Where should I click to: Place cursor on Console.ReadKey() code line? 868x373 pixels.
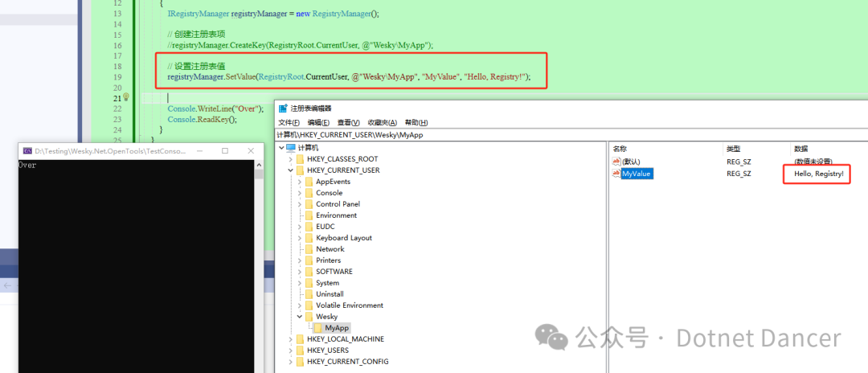[x=202, y=119]
